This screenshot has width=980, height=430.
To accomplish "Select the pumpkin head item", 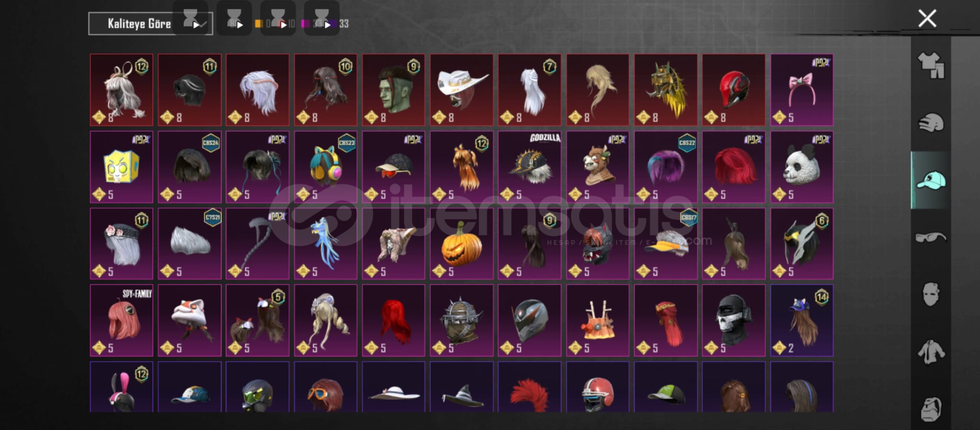I will pyautogui.click(x=461, y=243).
